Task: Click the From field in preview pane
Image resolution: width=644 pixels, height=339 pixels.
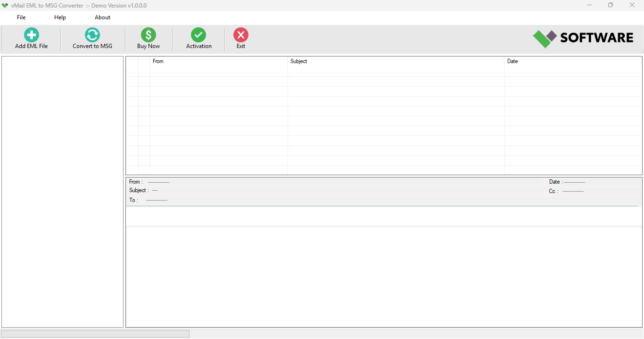Action: click(135, 182)
